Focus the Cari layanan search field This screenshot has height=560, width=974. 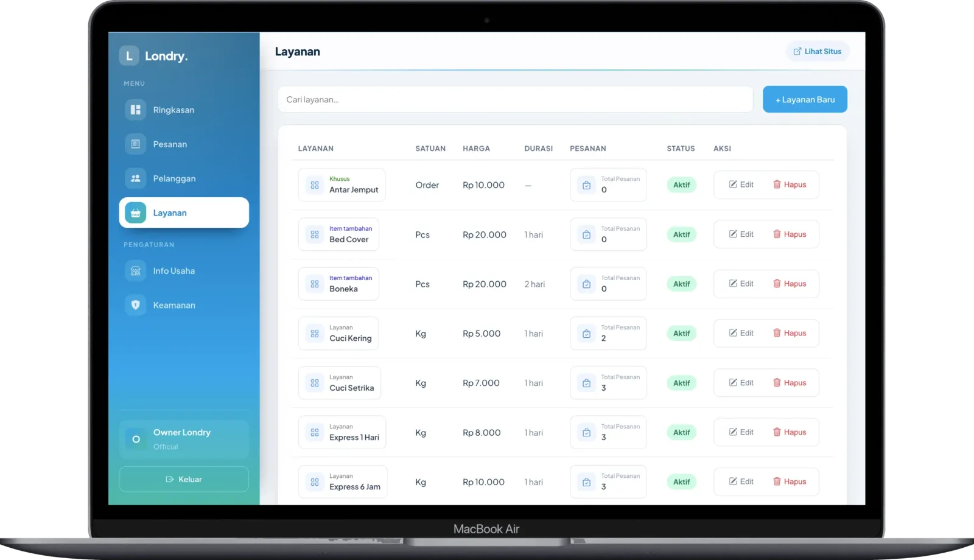click(x=515, y=99)
